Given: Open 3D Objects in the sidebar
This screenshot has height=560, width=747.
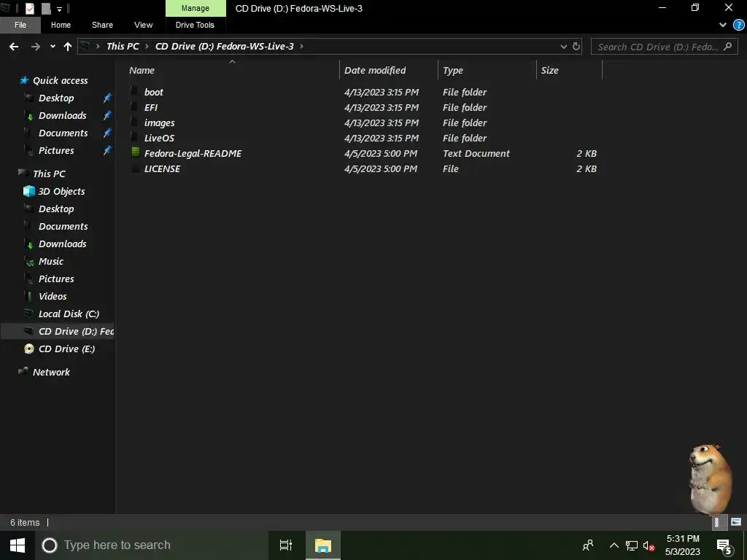Looking at the screenshot, I should (61, 192).
